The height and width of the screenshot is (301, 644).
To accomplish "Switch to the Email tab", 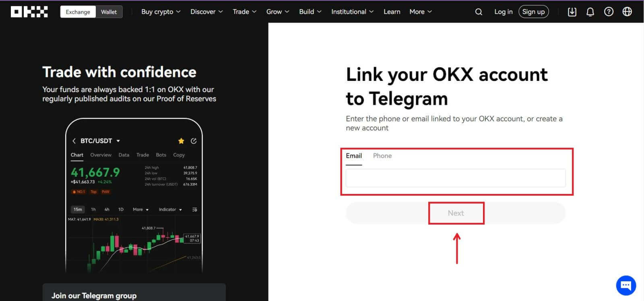I will (353, 156).
